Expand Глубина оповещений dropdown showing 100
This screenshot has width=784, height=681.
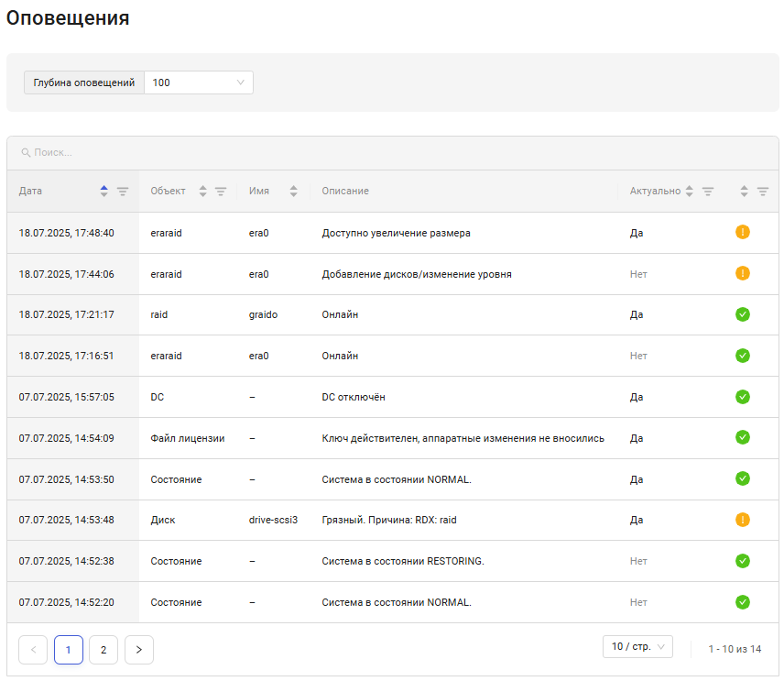[198, 82]
